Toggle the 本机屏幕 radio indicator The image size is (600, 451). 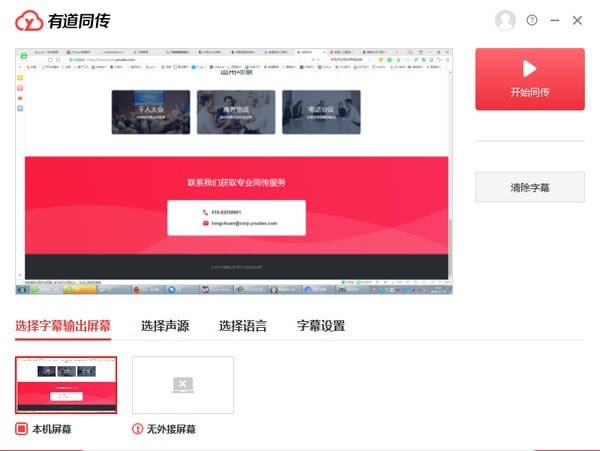[x=21, y=429]
